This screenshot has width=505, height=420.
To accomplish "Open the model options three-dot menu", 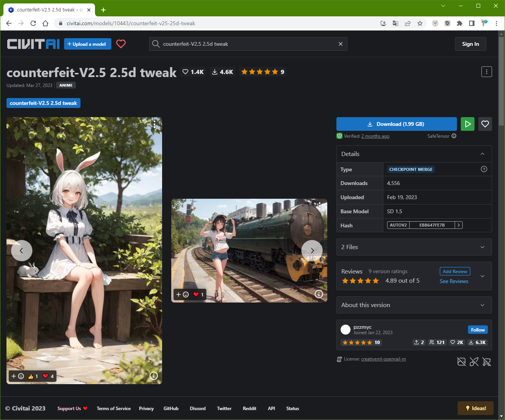I will coord(487,72).
